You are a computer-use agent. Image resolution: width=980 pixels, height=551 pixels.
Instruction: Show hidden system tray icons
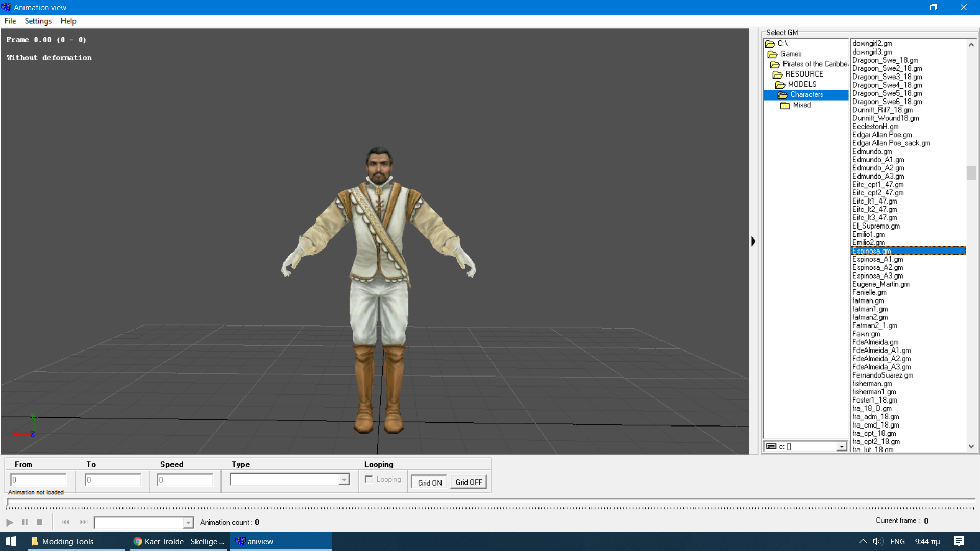point(863,541)
